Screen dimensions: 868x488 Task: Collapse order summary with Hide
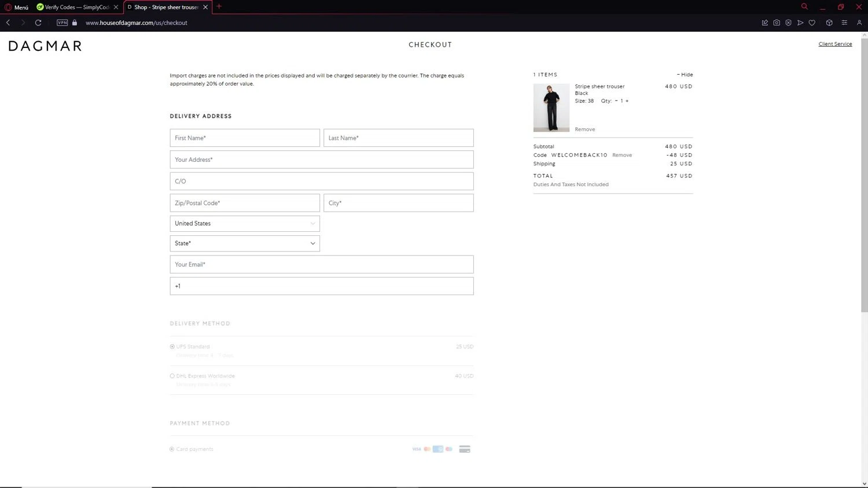tap(685, 75)
